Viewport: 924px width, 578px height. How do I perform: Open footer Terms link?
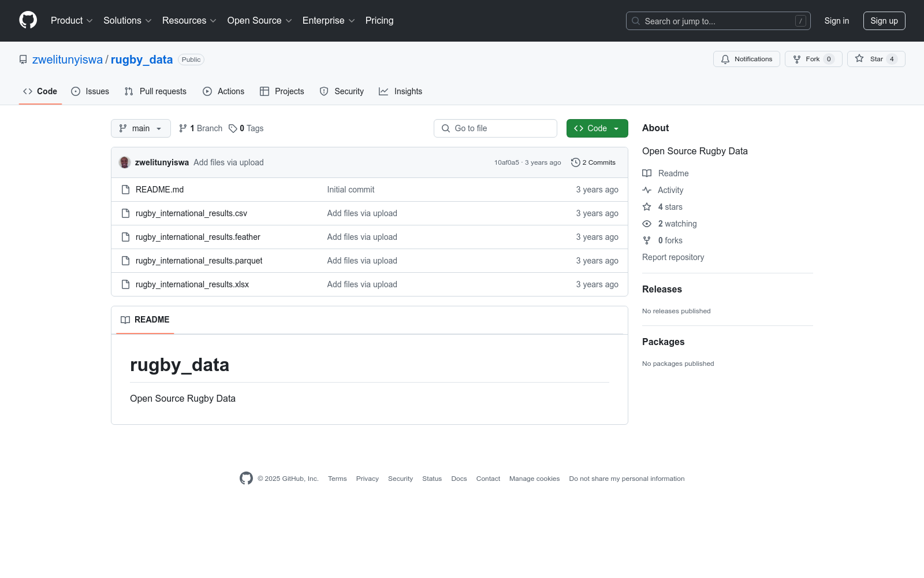click(x=337, y=479)
